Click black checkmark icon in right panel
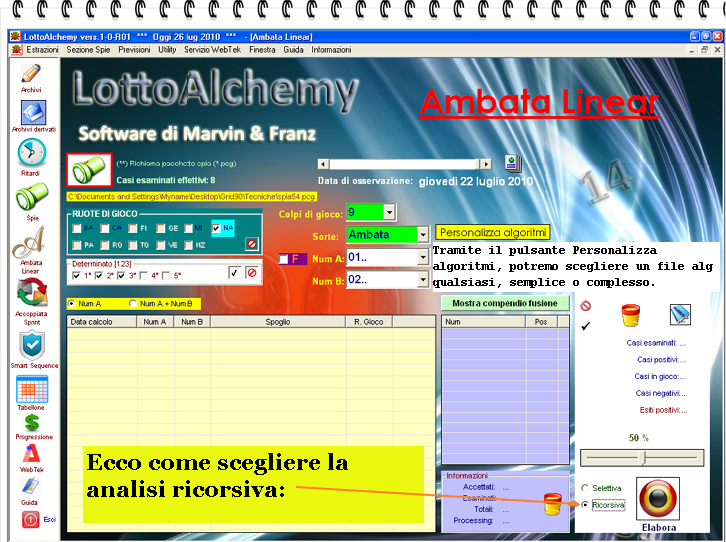 (586, 326)
